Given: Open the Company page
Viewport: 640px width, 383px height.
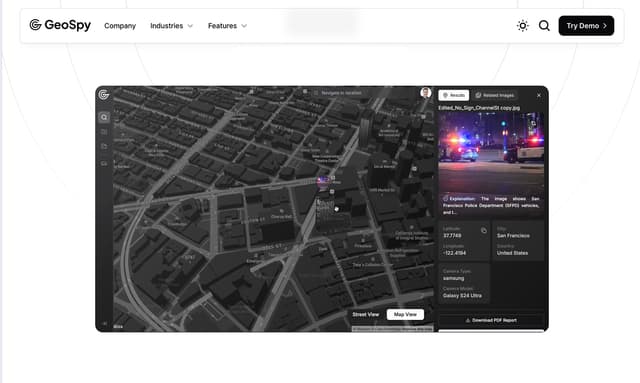Looking at the screenshot, I should (x=120, y=26).
